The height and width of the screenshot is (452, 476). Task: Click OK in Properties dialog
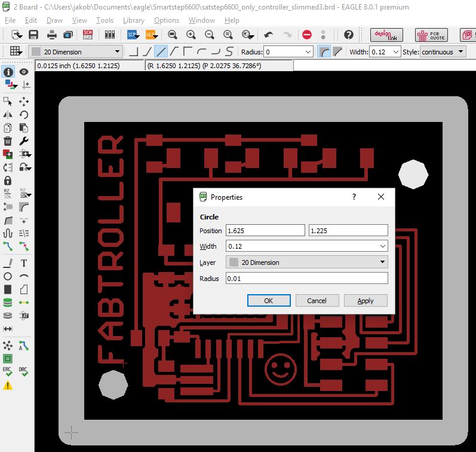coord(269,301)
